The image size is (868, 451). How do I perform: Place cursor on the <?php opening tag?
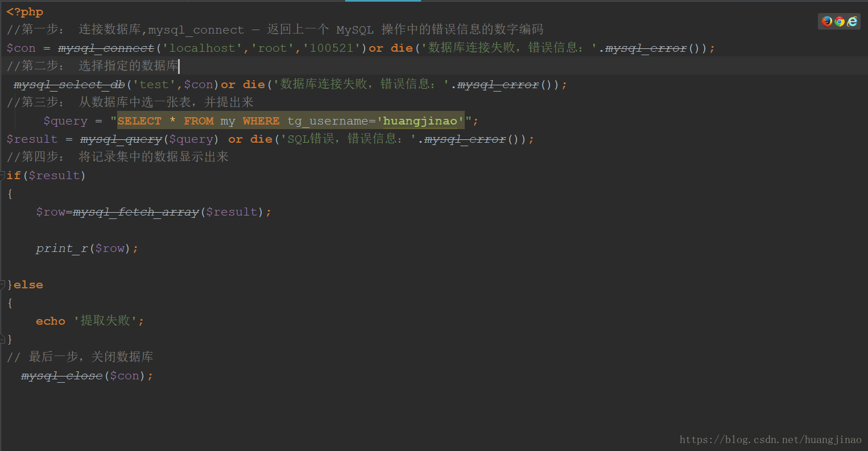(24, 12)
